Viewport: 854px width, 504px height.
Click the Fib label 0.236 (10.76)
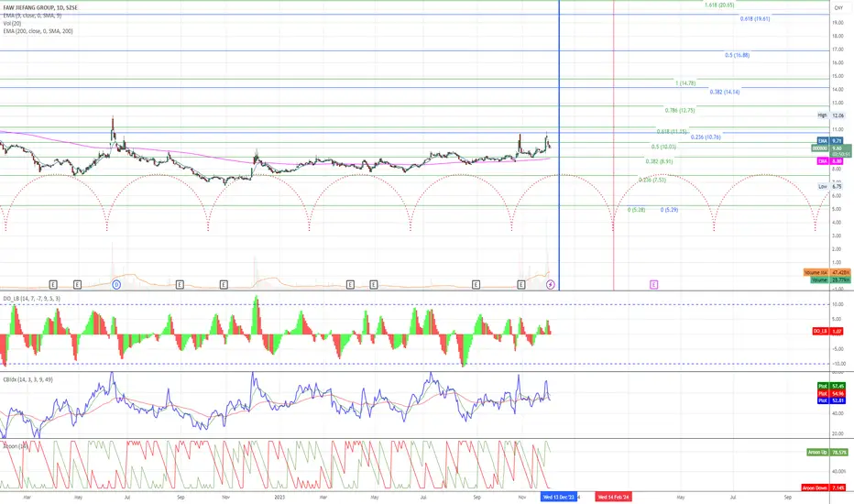coord(706,137)
